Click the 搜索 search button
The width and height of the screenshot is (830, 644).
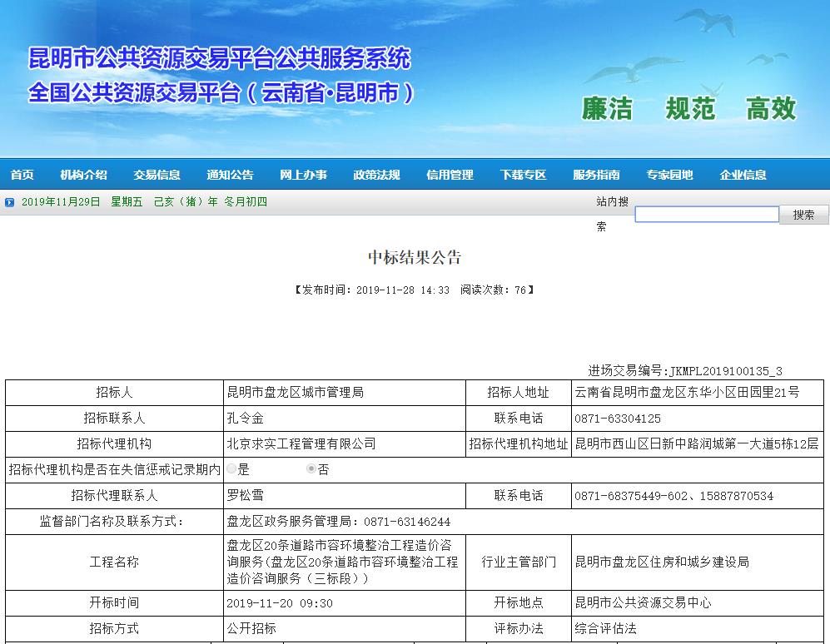804,215
